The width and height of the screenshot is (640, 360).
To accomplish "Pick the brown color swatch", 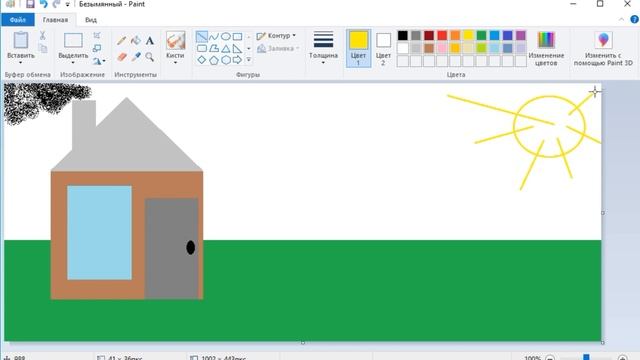I will [x=429, y=48].
